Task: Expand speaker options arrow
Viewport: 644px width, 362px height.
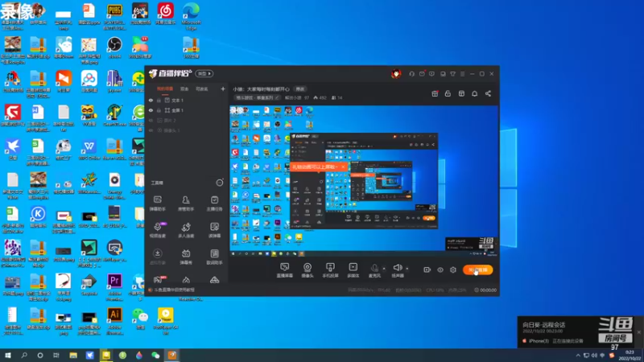Action: pos(407,269)
